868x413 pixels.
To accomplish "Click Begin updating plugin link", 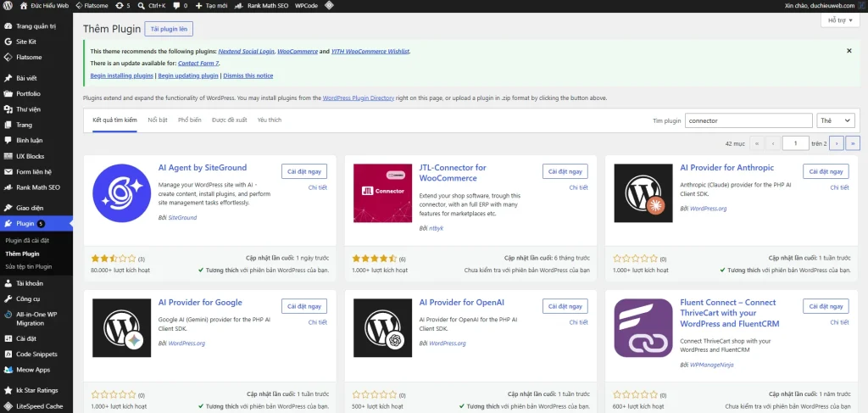I will point(188,75).
